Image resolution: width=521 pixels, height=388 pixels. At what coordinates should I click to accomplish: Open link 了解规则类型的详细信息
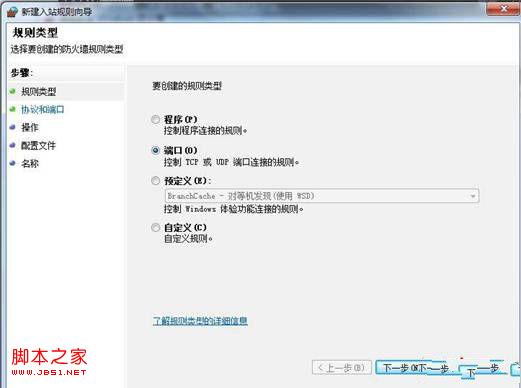[x=200, y=321]
